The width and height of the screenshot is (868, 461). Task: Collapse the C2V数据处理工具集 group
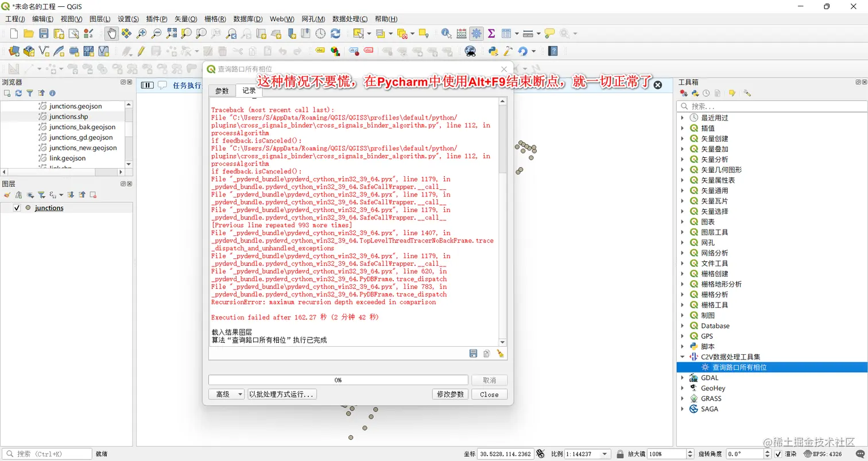[683, 357]
